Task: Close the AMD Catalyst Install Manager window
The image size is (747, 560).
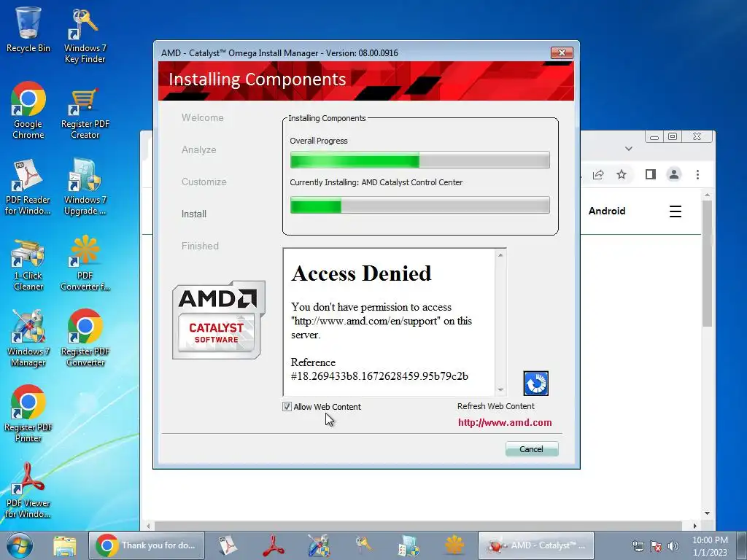Action: (x=562, y=52)
